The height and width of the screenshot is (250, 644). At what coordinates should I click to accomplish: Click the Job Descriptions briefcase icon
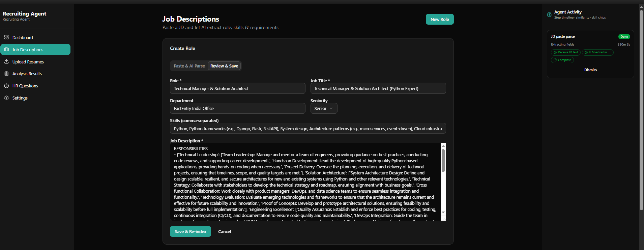pyautogui.click(x=6, y=49)
